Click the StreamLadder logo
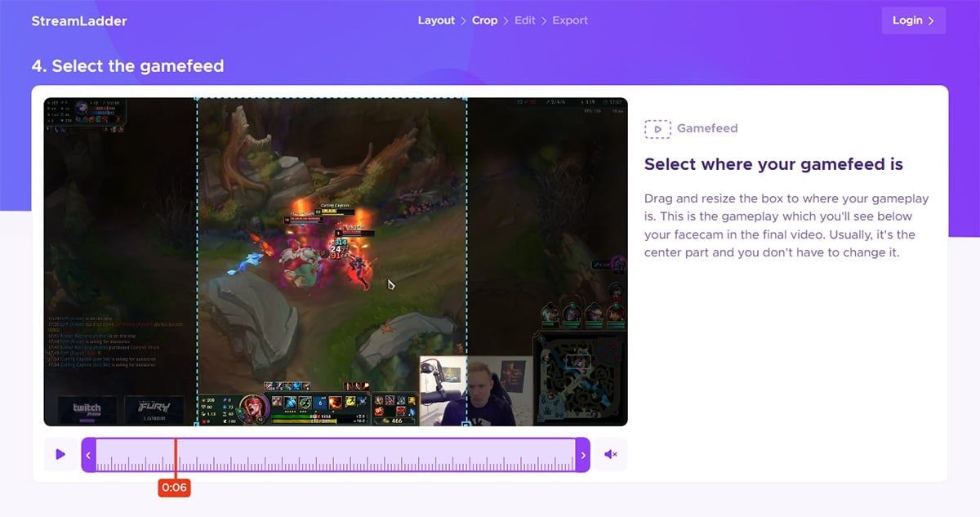 tap(79, 21)
